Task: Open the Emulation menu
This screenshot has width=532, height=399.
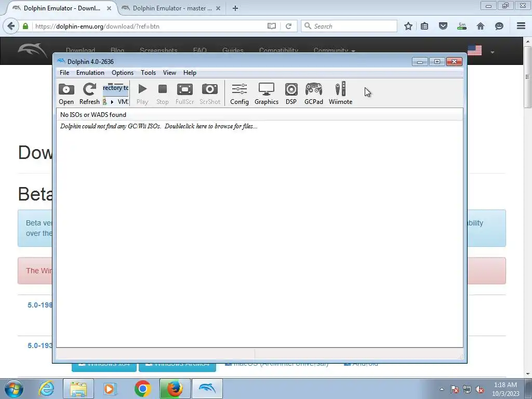Action: coord(90,73)
